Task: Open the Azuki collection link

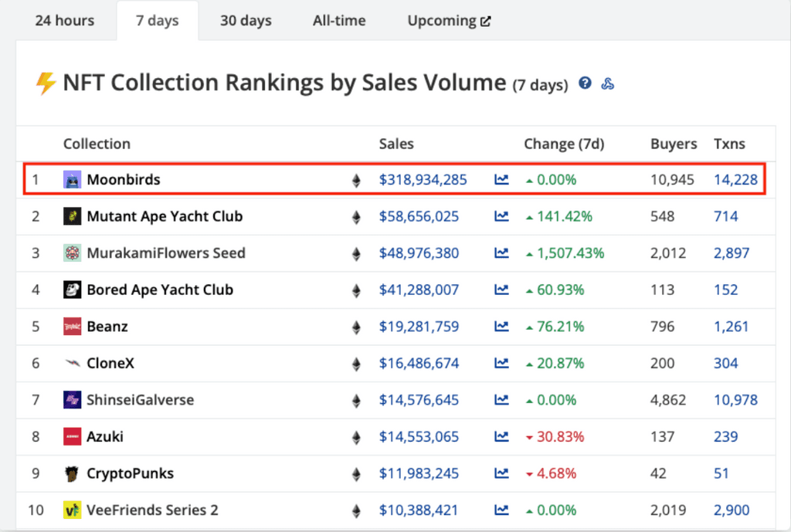Action: (105, 437)
